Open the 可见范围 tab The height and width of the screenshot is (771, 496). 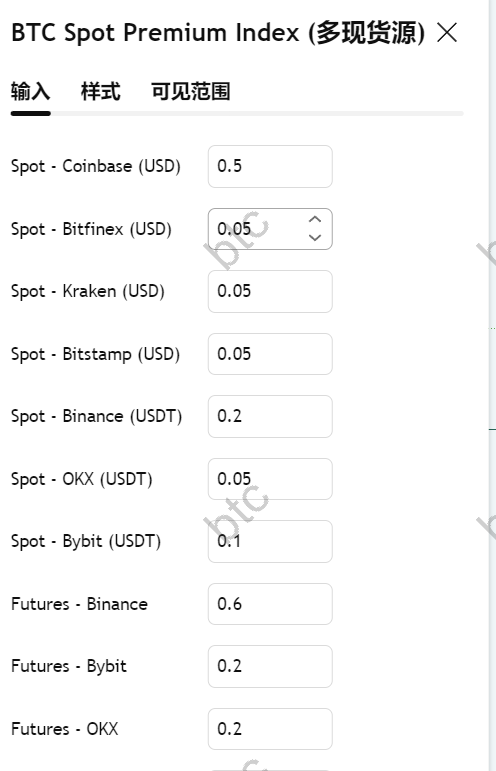[x=190, y=92]
